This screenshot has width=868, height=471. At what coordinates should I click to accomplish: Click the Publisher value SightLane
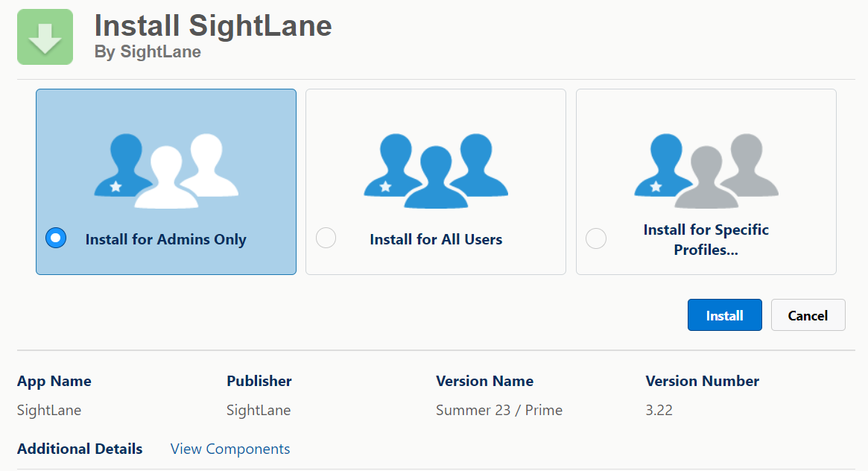click(259, 410)
